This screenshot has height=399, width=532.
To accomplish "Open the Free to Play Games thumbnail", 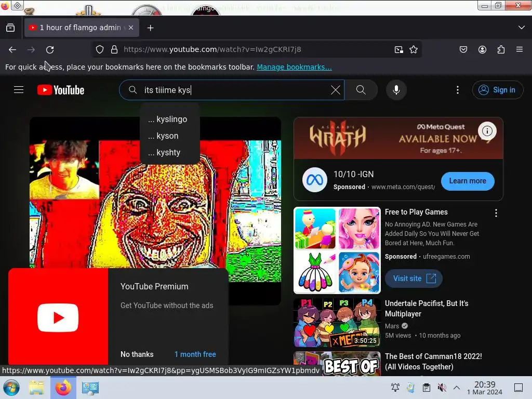I will [x=337, y=250].
